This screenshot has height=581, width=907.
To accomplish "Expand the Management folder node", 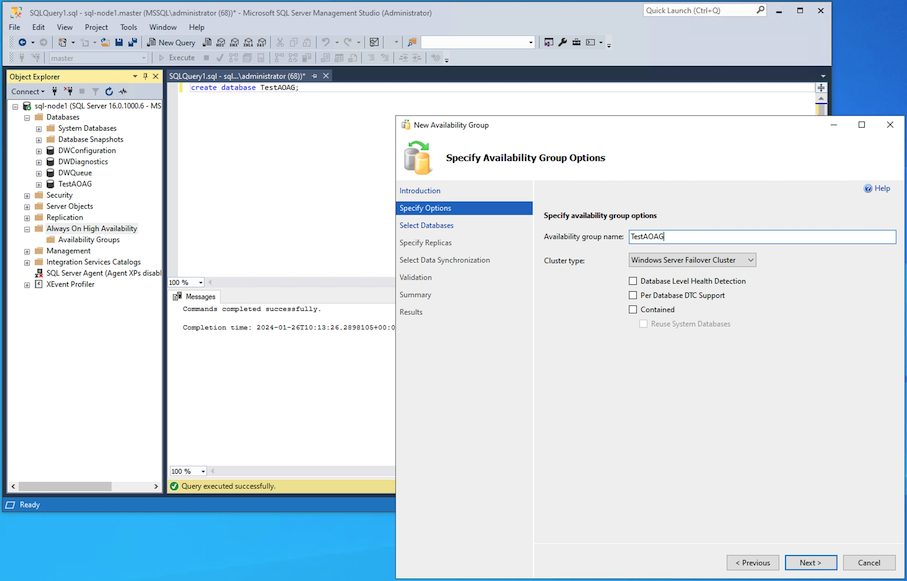I will point(27,251).
